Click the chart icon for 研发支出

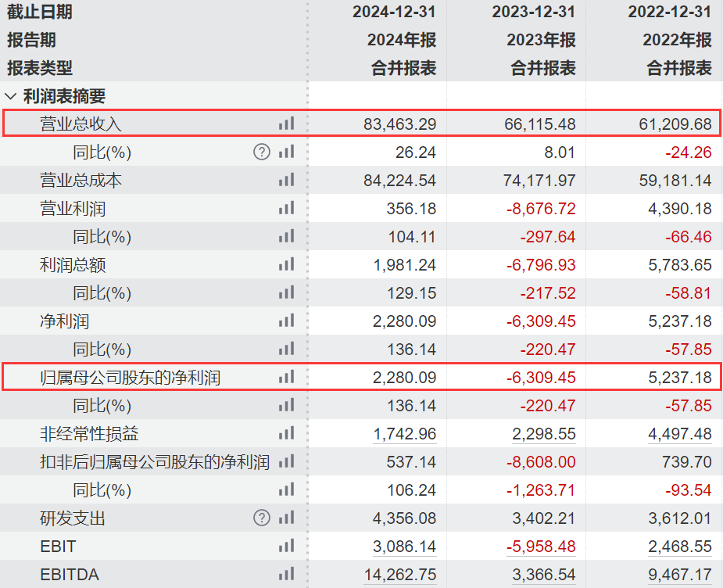click(286, 518)
